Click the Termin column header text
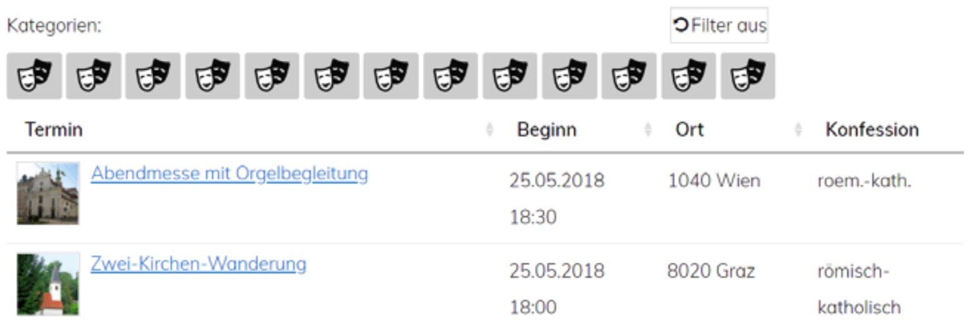980x334 pixels. (x=54, y=129)
